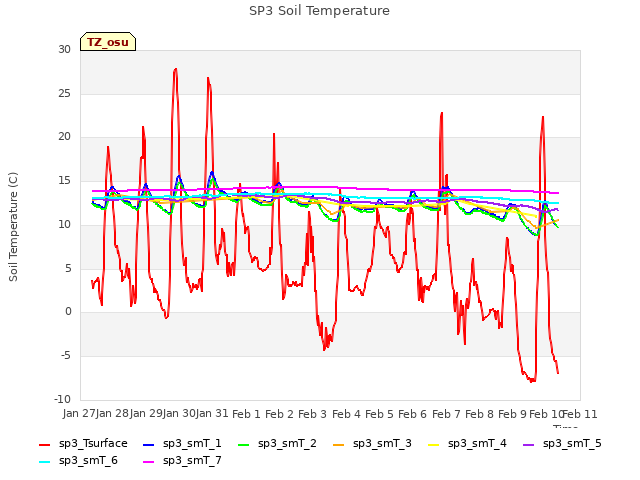
Task: Click the Jan 30 x-axis tick label
Action: pyautogui.click(x=179, y=413)
